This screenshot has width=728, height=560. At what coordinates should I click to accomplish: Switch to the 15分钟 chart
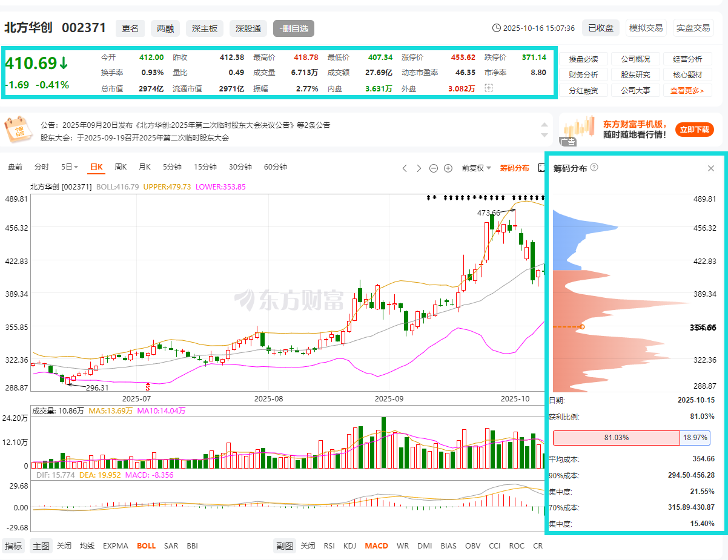[x=205, y=167]
